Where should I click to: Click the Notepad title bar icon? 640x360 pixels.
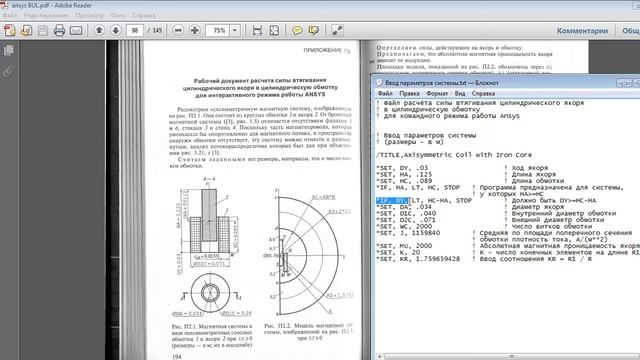(379, 83)
